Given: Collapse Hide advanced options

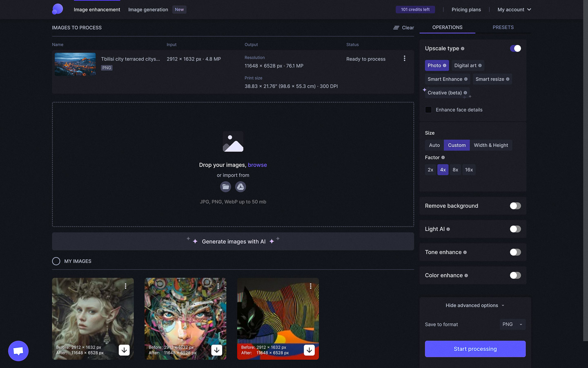Looking at the screenshot, I should click(475, 305).
